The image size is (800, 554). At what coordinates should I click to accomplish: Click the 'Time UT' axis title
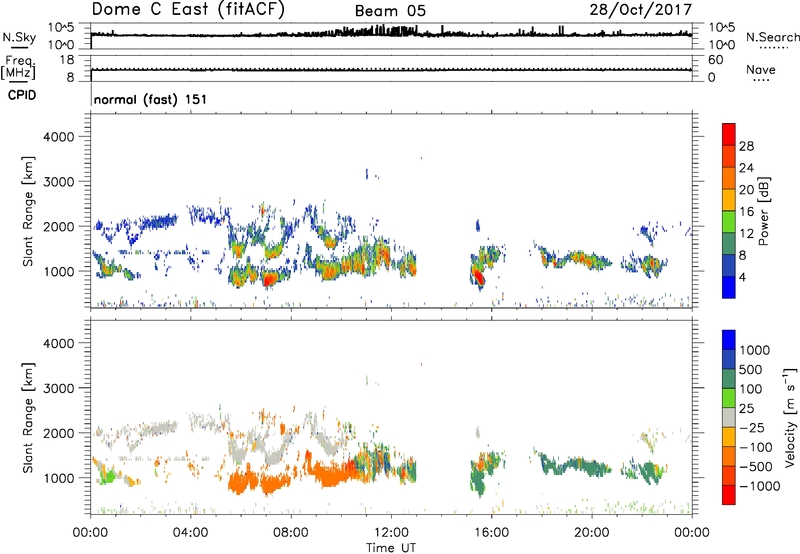pyautogui.click(x=391, y=548)
